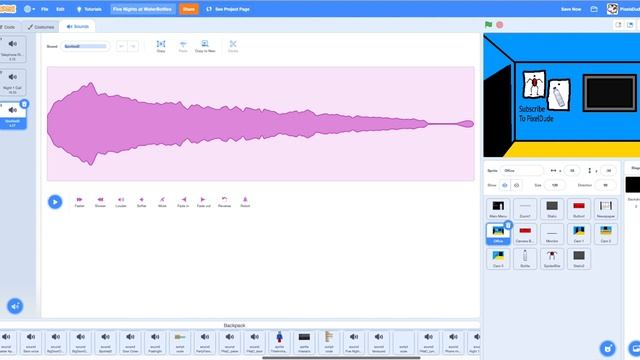Click the Paste tool in sound editor
640x360 pixels.
pyautogui.click(x=183, y=46)
